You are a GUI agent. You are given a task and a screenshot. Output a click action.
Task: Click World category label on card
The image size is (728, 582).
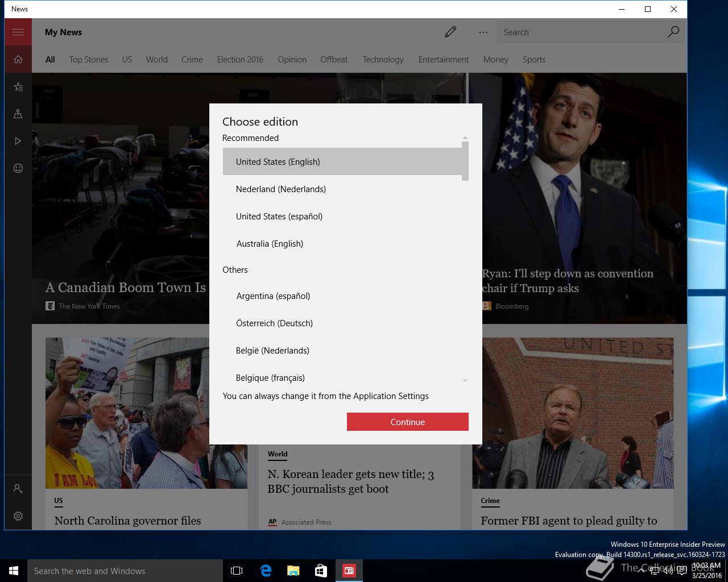tap(278, 454)
